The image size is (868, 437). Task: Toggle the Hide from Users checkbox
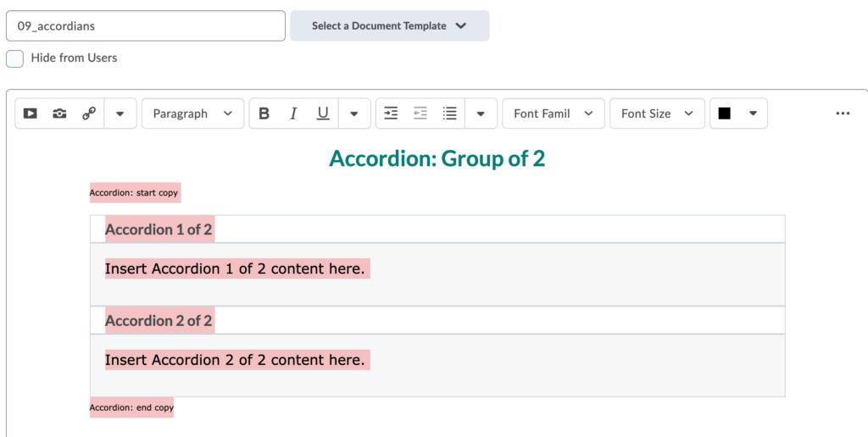pos(15,58)
